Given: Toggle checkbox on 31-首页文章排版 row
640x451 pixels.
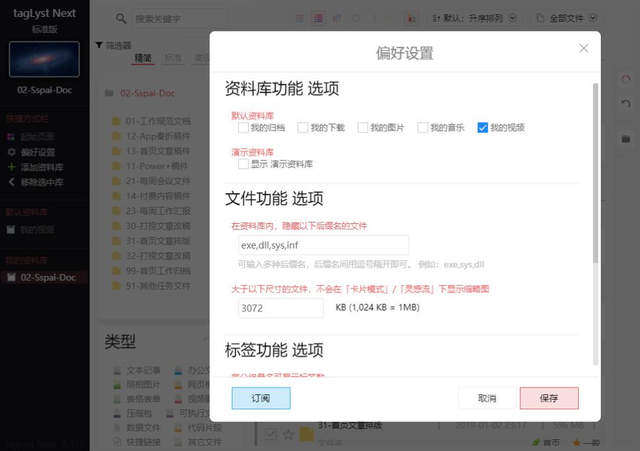Looking at the screenshot, I should (271, 434).
